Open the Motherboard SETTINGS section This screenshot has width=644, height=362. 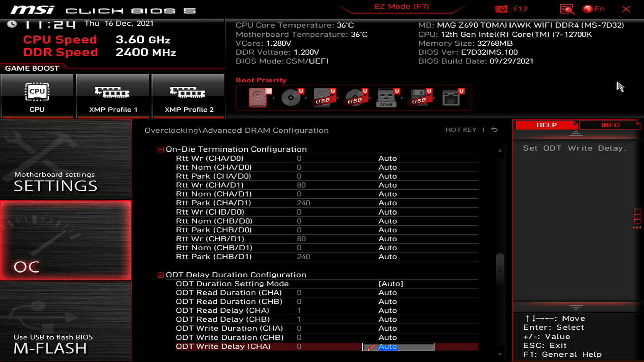point(66,160)
